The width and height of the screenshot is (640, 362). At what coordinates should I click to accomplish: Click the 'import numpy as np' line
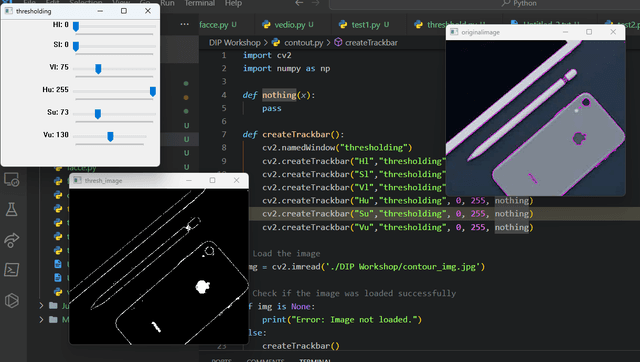coord(287,69)
